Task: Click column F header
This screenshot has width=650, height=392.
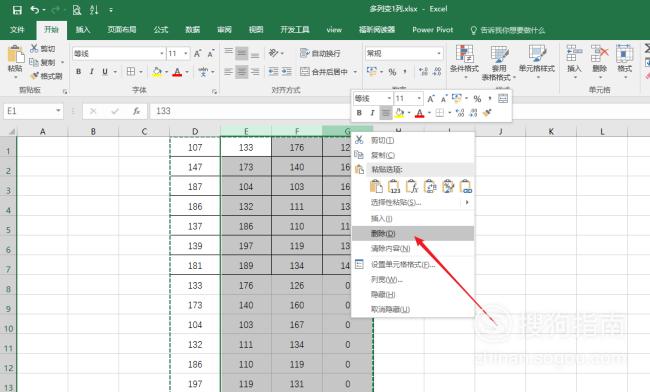Action: pos(297,131)
